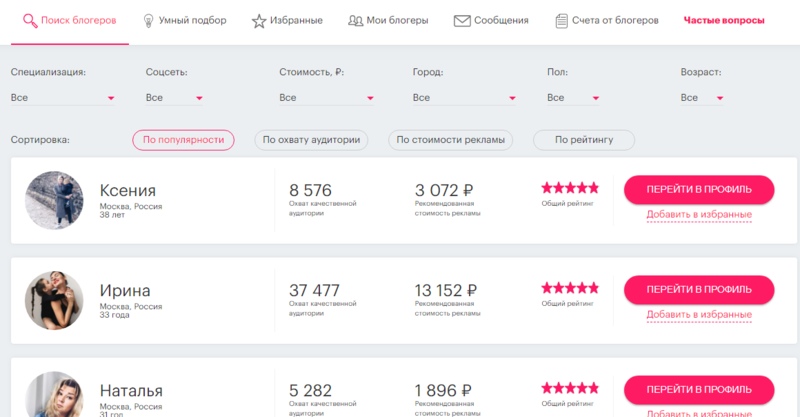
Task: Click Ирина's five-star rating
Action: (x=569, y=287)
